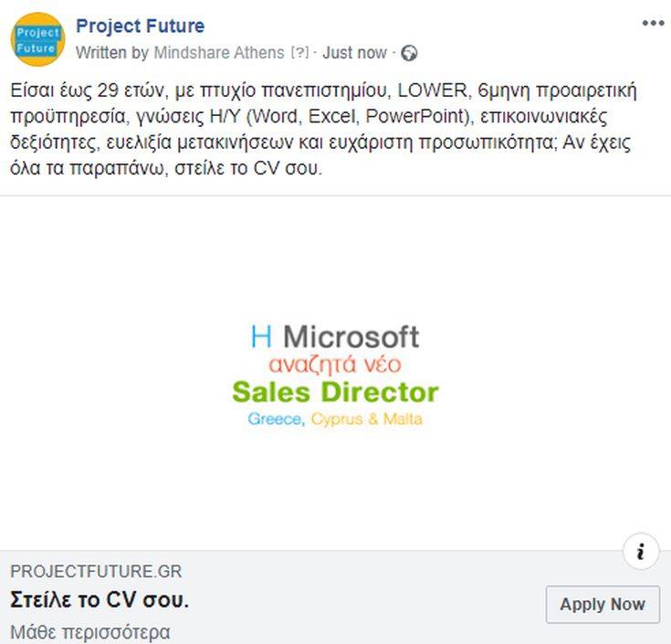Click the "Just now" timestamp

[x=354, y=53]
